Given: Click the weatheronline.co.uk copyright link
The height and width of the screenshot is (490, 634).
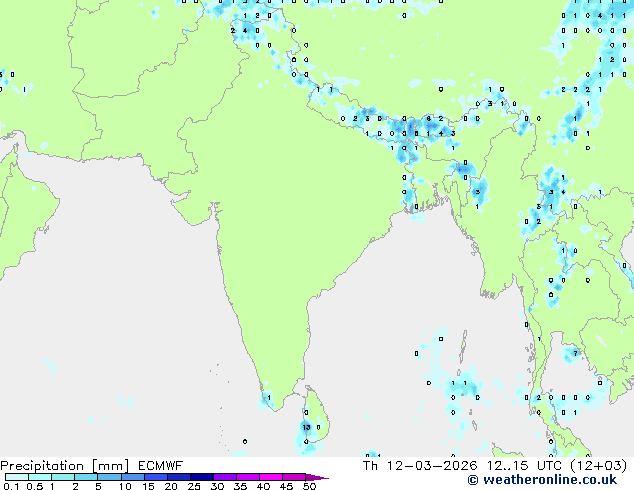Looking at the screenshot, I should [542, 480].
